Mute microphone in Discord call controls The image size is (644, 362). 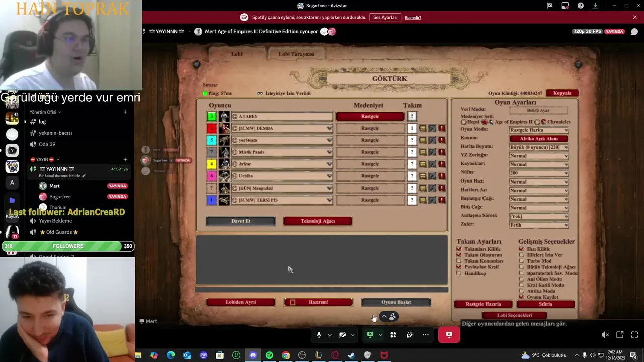(319, 335)
